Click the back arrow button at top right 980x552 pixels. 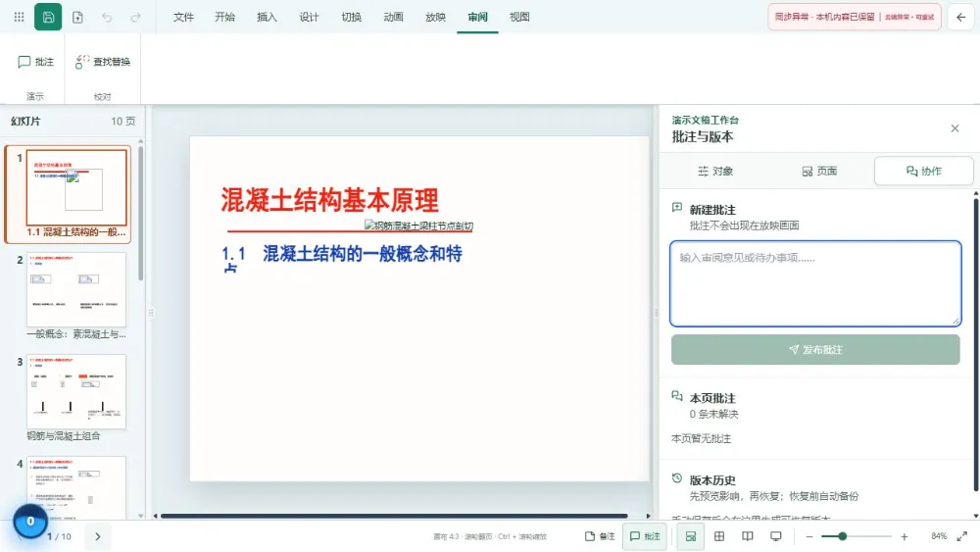pyautogui.click(x=961, y=17)
